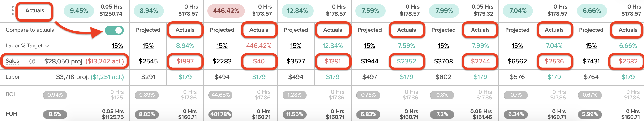Select the green actual sales value $2352
644x121 pixels.
point(407,61)
